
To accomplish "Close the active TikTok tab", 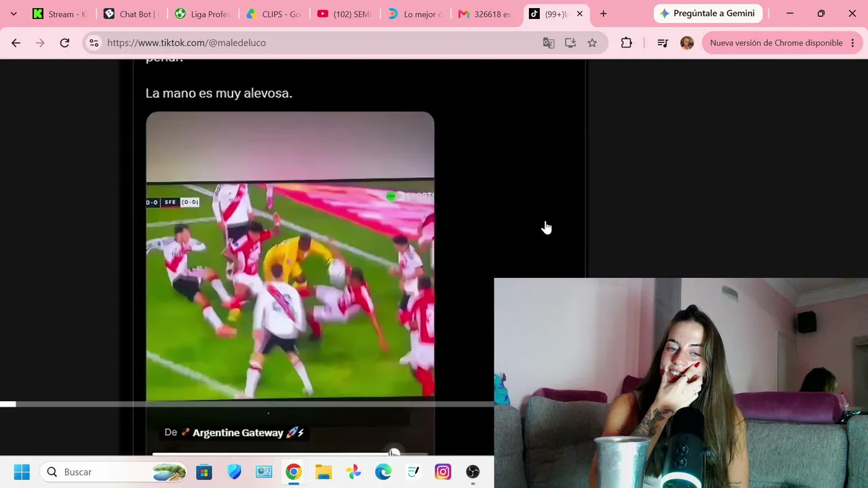I will 580,14.
